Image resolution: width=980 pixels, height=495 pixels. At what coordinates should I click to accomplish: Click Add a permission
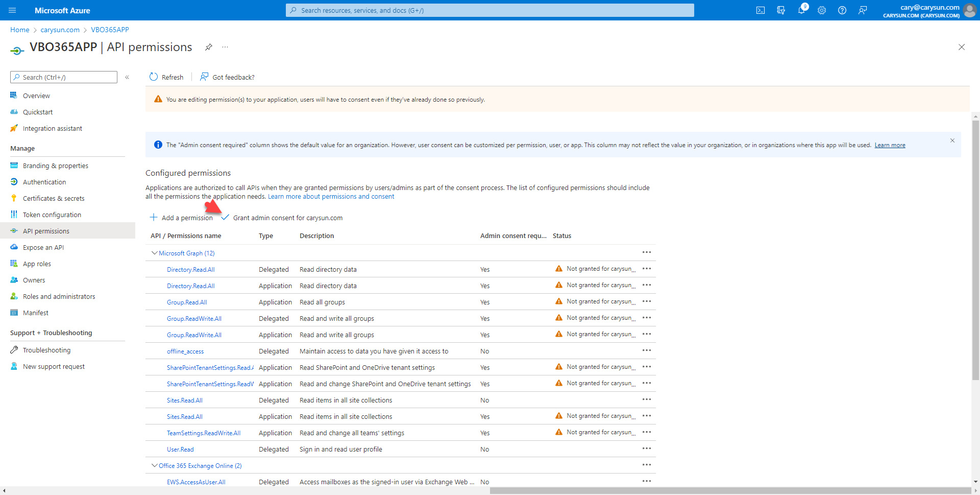[x=182, y=218]
